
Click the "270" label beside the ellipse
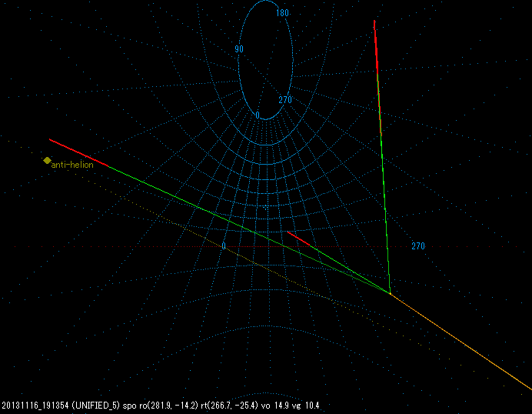285,100
